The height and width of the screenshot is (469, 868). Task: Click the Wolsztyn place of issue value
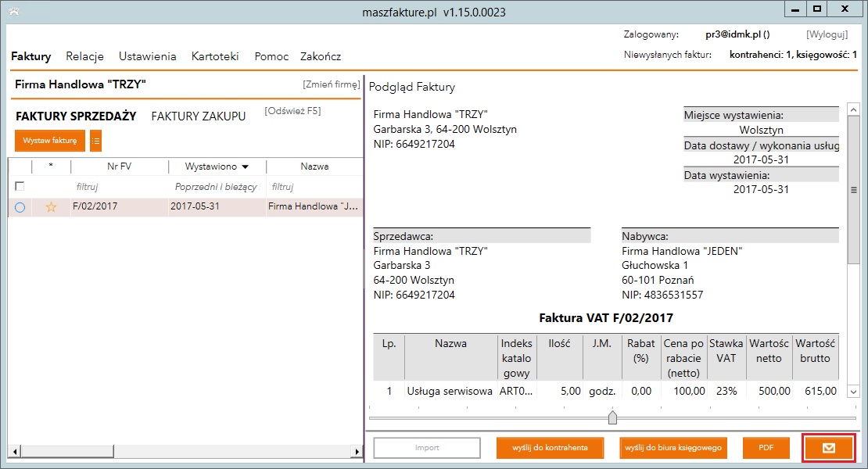tap(761, 130)
